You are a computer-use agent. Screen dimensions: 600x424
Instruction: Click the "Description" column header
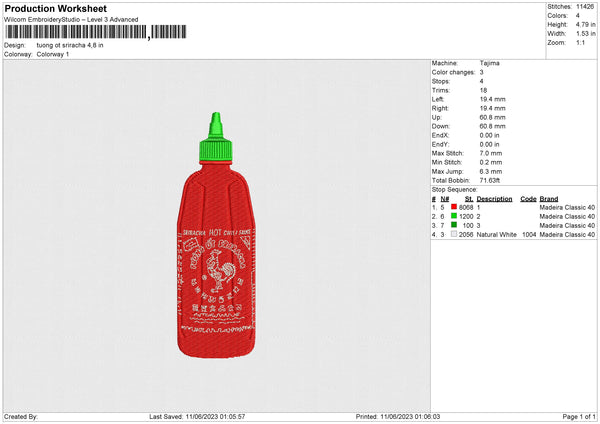click(x=494, y=199)
